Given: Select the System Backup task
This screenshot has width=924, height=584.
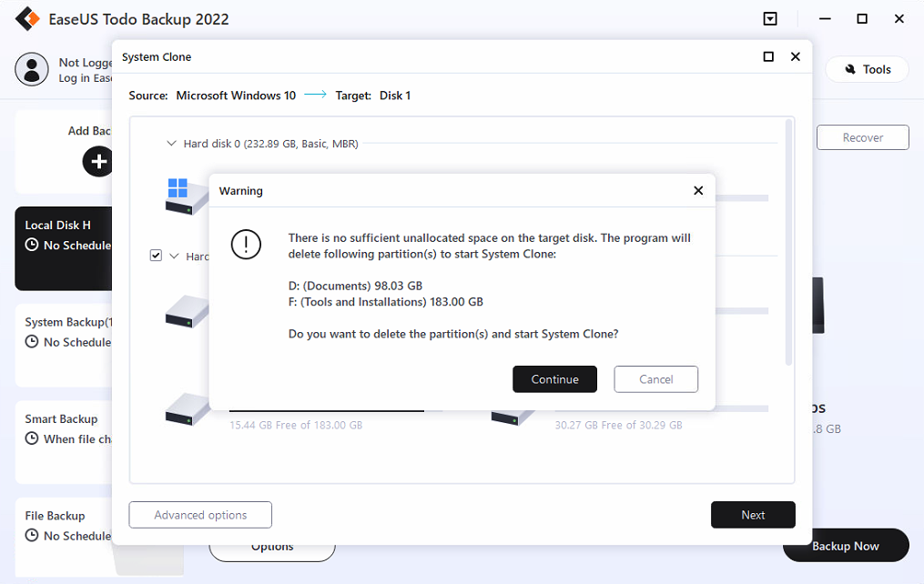Looking at the screenshot, I should [x=64, y=346].
